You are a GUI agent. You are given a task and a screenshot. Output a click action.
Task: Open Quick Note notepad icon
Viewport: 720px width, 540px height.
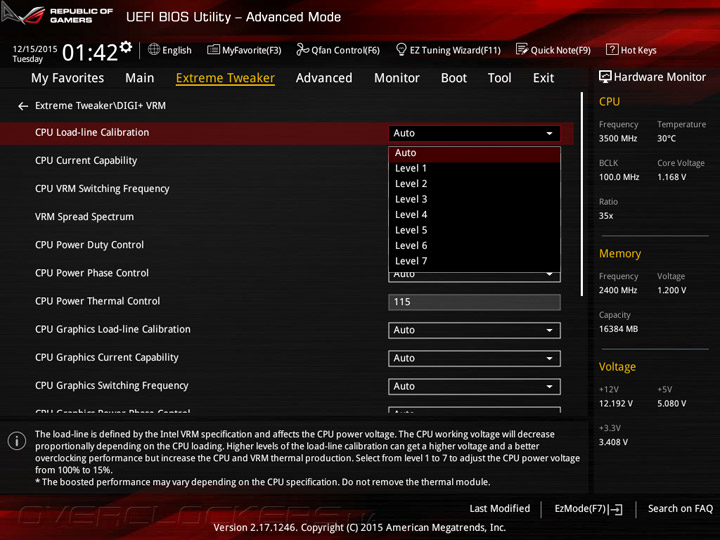522,49
